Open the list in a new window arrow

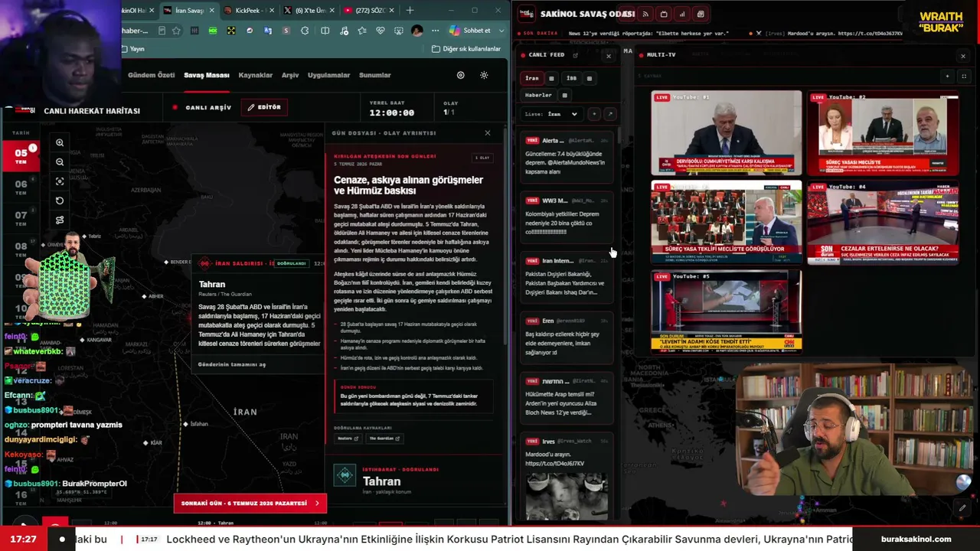pyautogui.click(x=610, y=114)
